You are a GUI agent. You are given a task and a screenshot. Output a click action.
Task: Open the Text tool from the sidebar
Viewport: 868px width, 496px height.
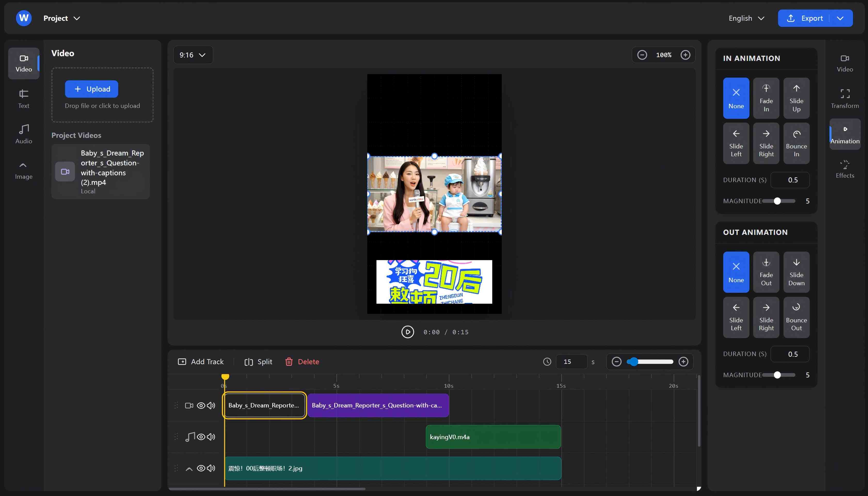tap(23, 99)
